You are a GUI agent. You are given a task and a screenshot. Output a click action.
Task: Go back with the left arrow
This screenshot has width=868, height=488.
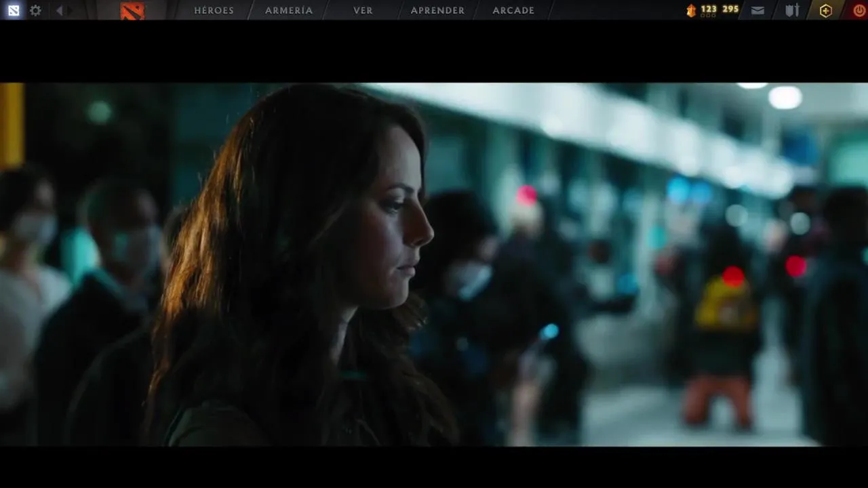click(x=59, y=10)
